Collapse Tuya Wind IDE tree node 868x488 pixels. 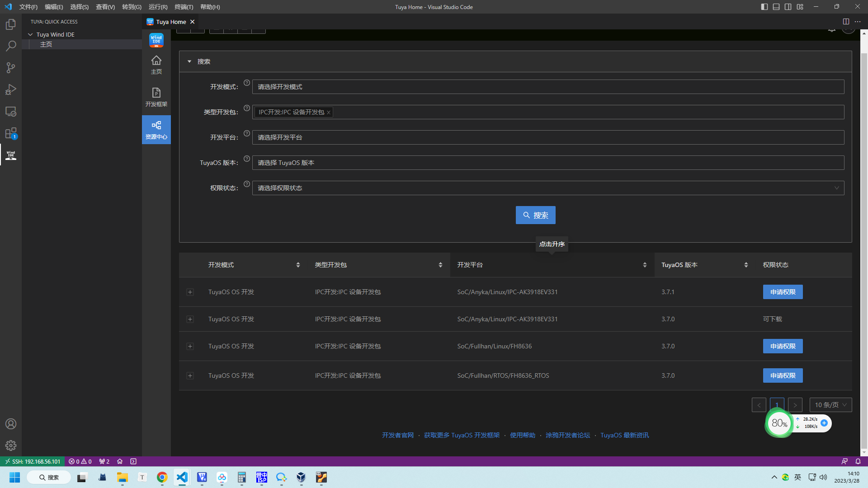point(30,34)
